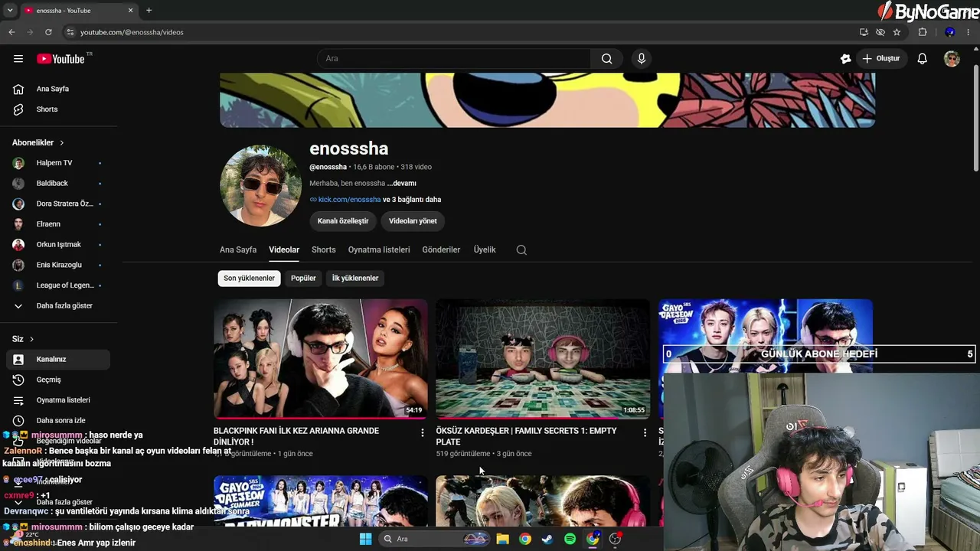980x551 pixels.
Task: Open the Shorts sidebar icon
Action: [18, 109]
